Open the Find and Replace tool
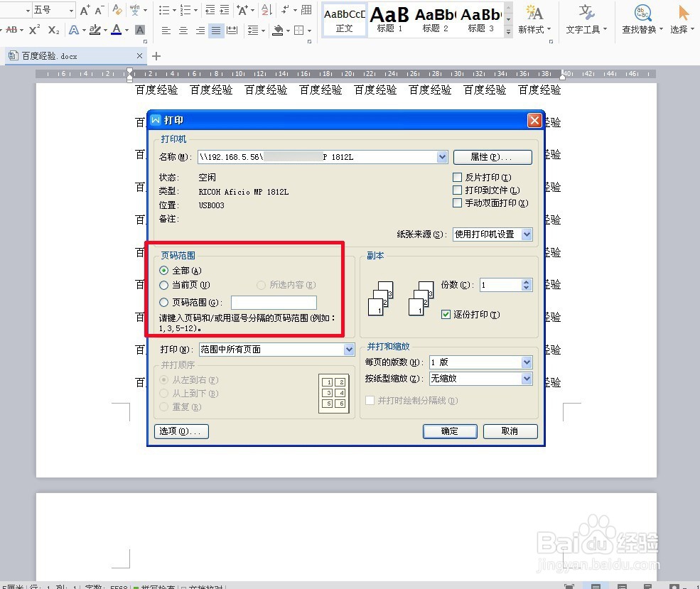The width and height of the screenshot is (700, 589). pos(642,18)
